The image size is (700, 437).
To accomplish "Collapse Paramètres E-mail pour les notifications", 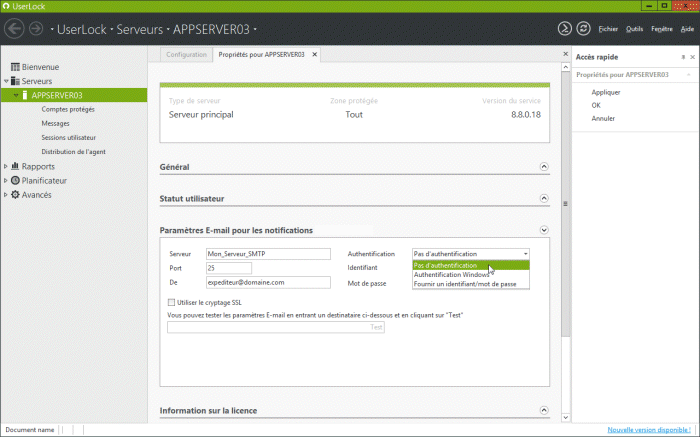I will pyautogui.click(x=544, y=230).
